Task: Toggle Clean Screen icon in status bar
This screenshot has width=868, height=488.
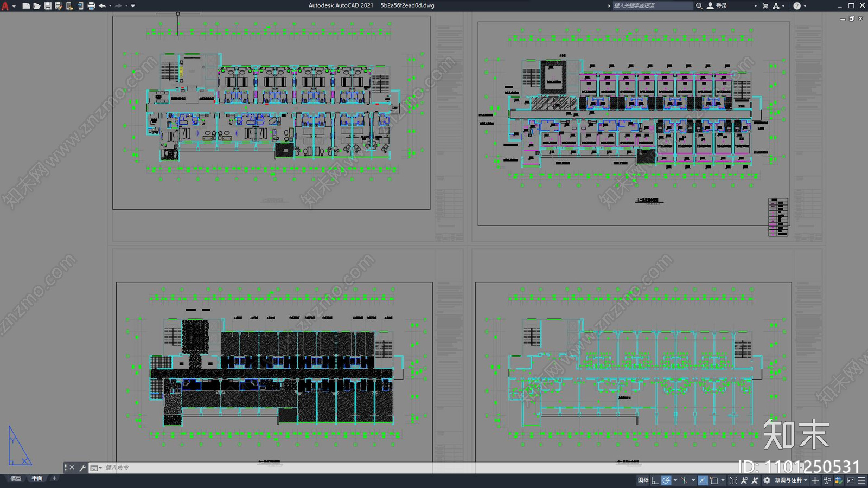Action: 851,480
